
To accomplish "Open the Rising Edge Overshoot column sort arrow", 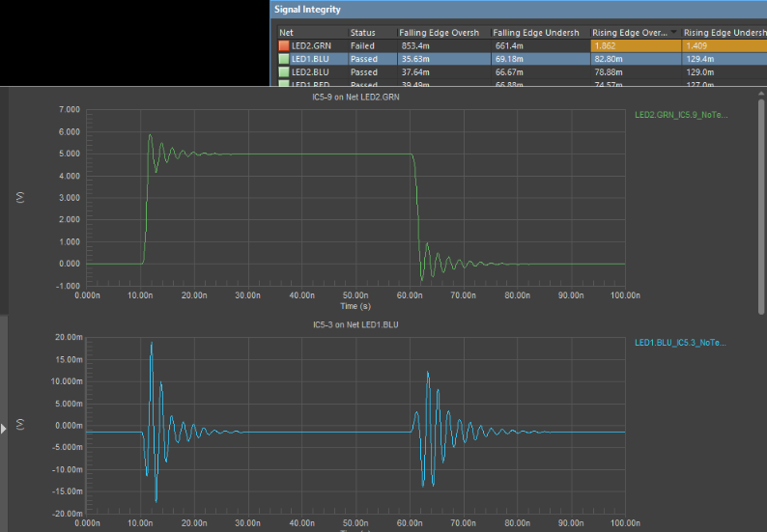I will (673, 32).
